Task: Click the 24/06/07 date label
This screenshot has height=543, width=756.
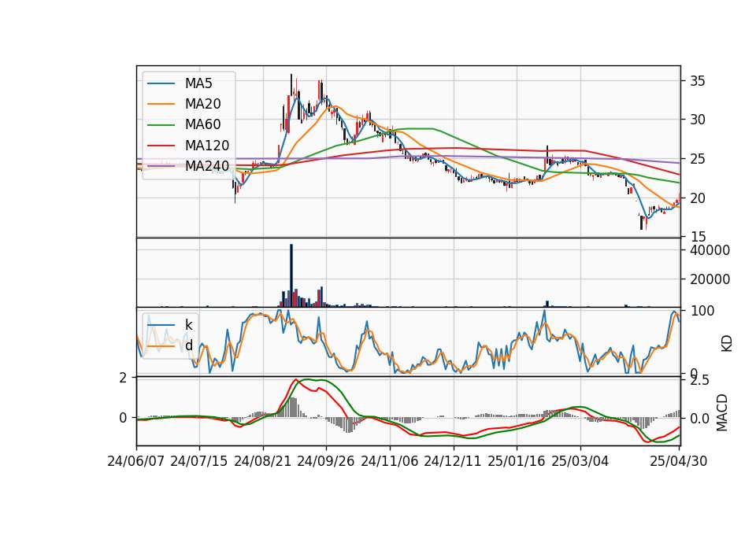Action: coord(136,461)
